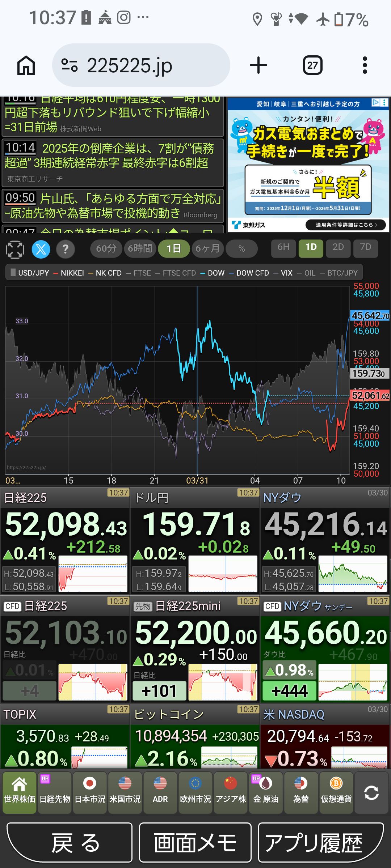Open the question mark help icon
Image resolution: width=391 pixels, height=868 pixels.
pyautogui.click(x=66, y=250)
